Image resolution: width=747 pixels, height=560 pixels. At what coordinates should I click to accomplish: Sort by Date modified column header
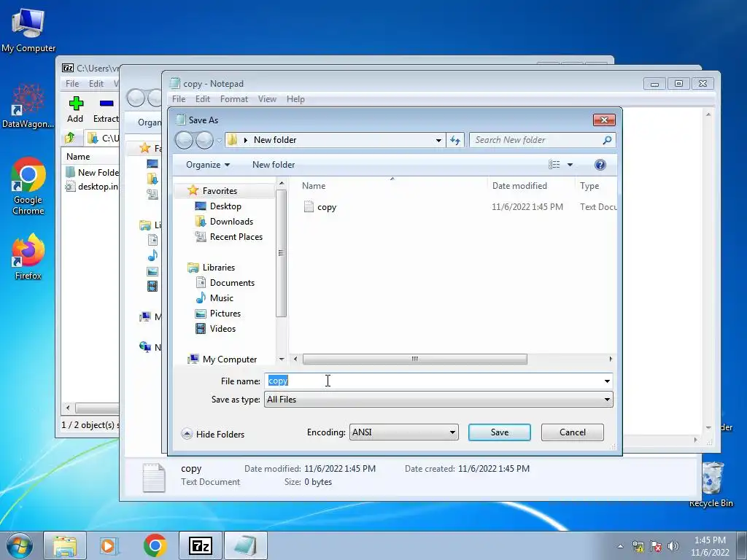tap(531, 186)
